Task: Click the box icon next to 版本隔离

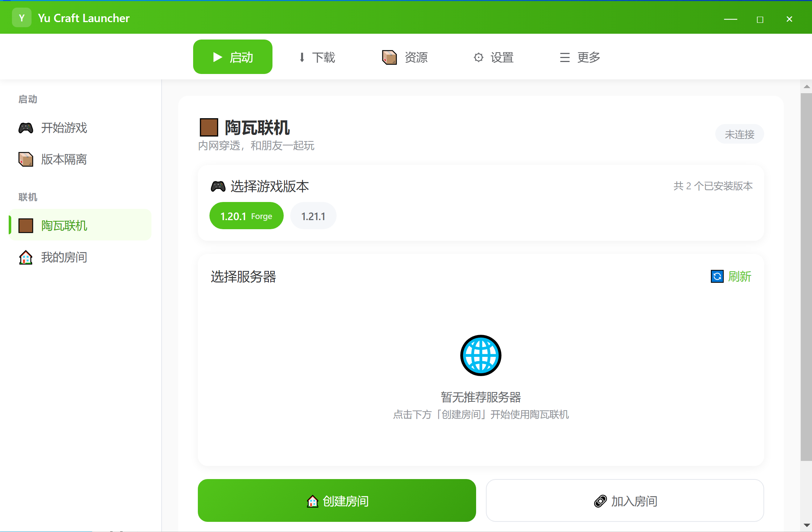Action: click(26, 159)
